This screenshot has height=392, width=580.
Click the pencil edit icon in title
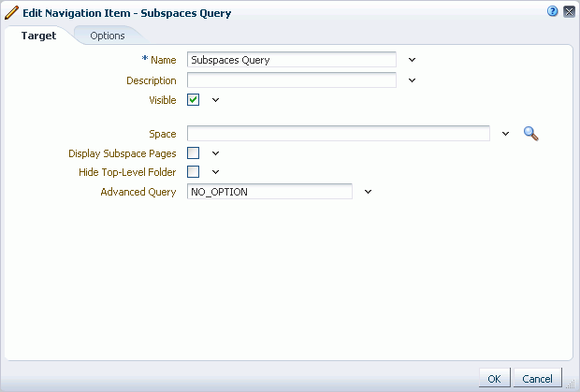(x=11, y=12)
